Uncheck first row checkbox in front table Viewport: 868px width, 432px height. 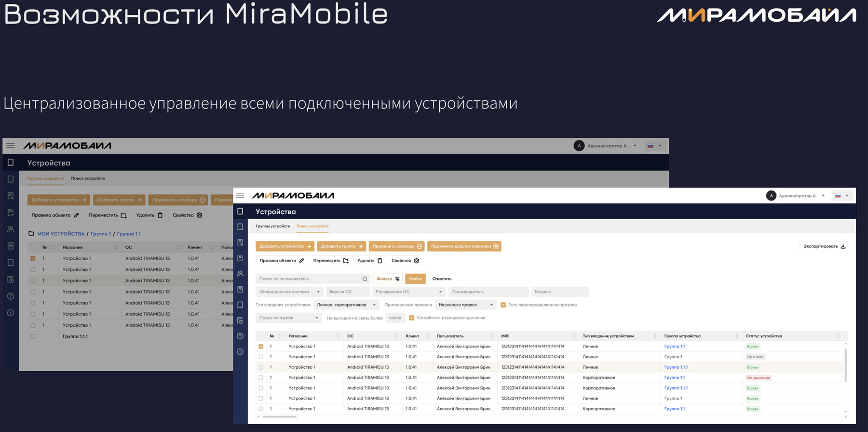click(261, 347)
